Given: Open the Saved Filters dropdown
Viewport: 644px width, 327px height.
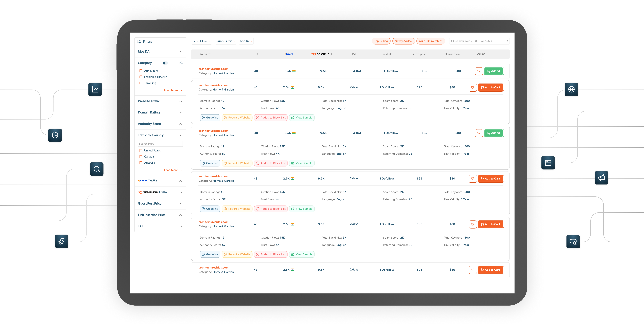Looking at the screenshot, I should [x=201, y=41].
